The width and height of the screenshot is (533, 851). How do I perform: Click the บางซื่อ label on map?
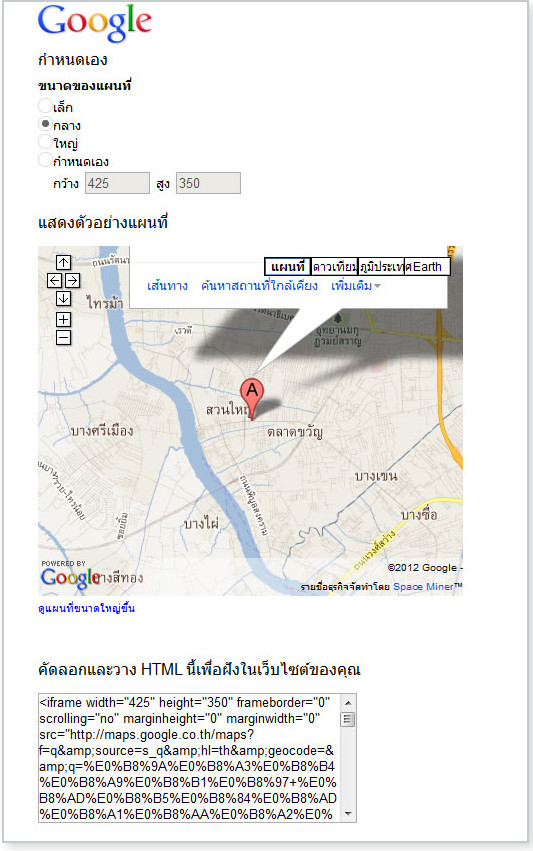(419, 515)
